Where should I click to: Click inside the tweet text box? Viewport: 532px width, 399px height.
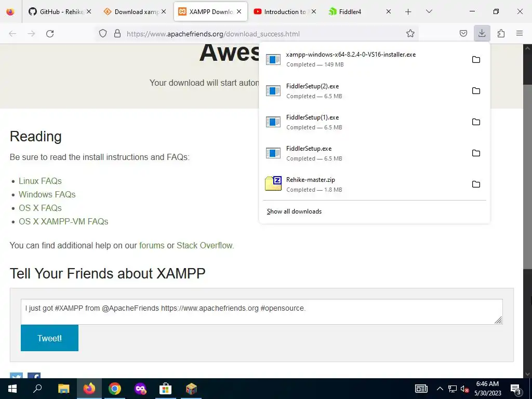(x=262, y=312)
